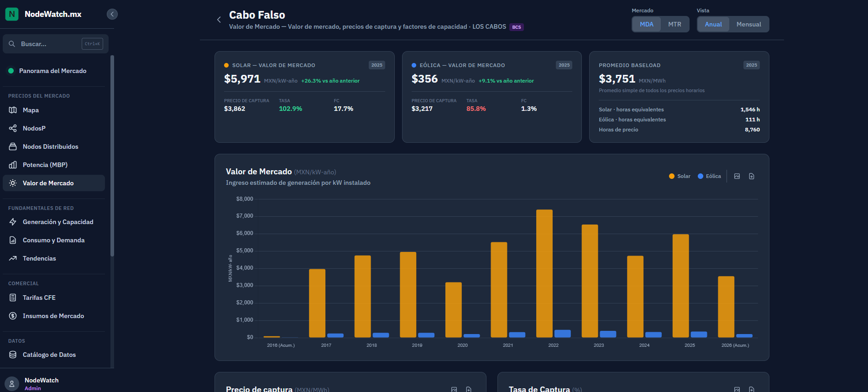Click the 2025 badge on Eólica card
This screenshot has width=868, height=392.
[564, 65]
